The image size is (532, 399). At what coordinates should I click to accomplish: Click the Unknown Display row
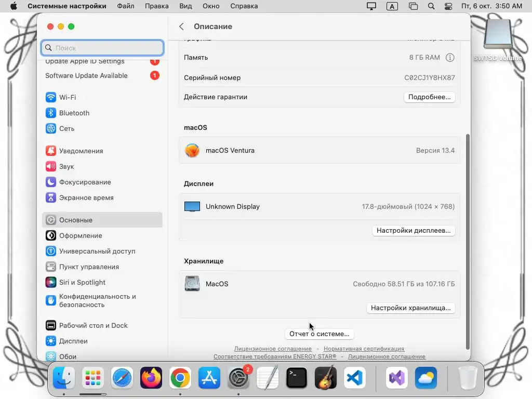[x=320, y=207]
